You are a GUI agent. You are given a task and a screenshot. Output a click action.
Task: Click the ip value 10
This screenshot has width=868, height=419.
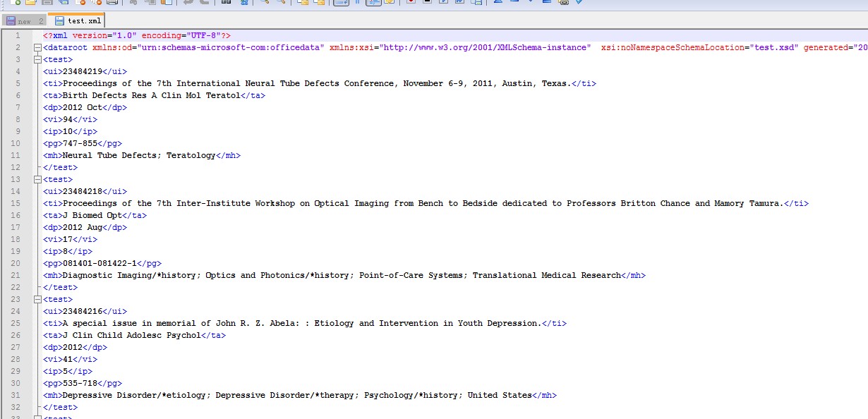coord(68,131)
